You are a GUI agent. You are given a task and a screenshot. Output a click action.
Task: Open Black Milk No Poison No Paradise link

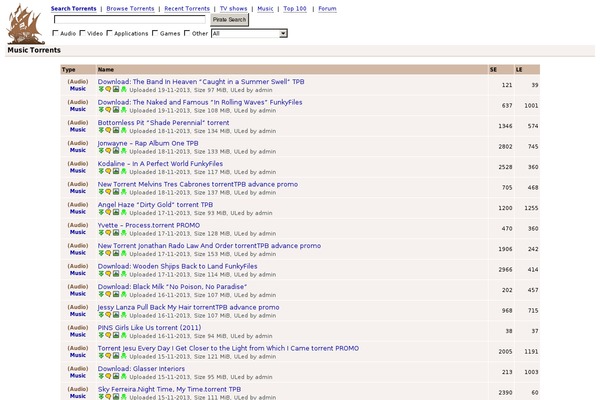pos(172,287)
